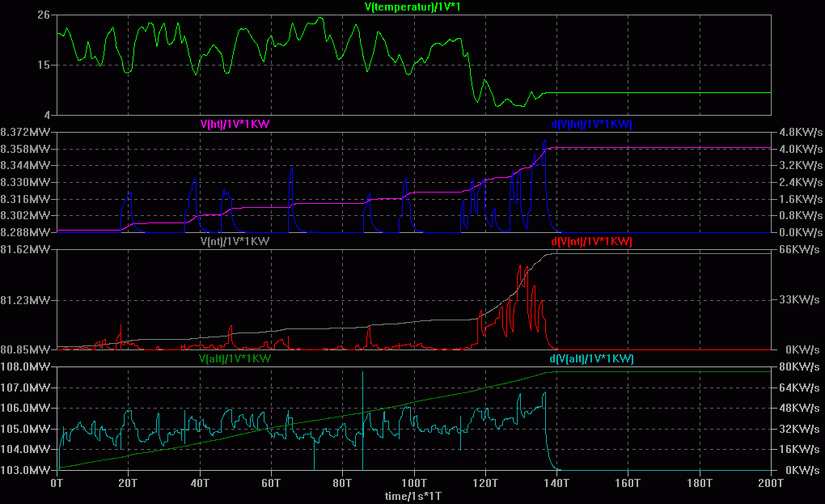
Task: Click the 8.372MW left axis value
Action: click(x=25, y=132)
